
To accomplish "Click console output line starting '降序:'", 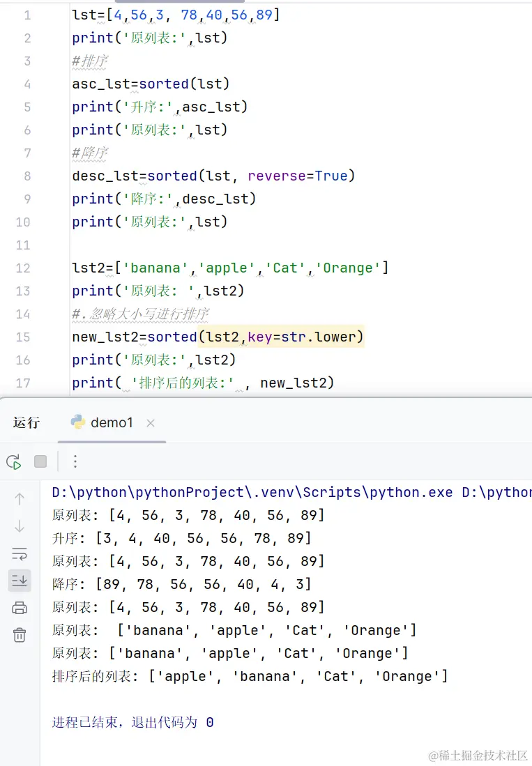I will pos(181,584).
